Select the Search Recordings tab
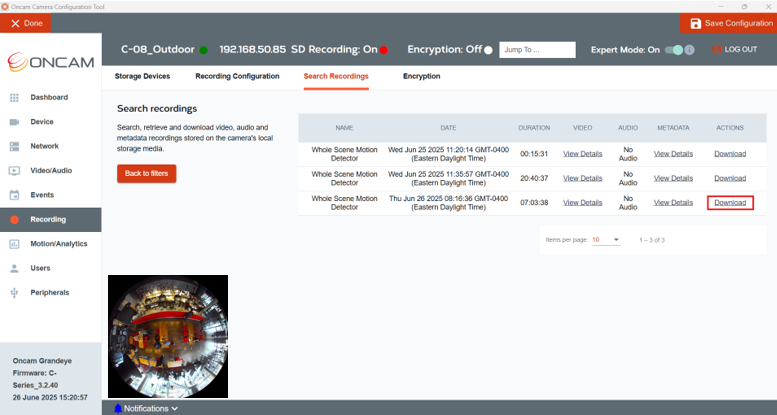The width and height of the screenshot is (777, 415). 336,76
